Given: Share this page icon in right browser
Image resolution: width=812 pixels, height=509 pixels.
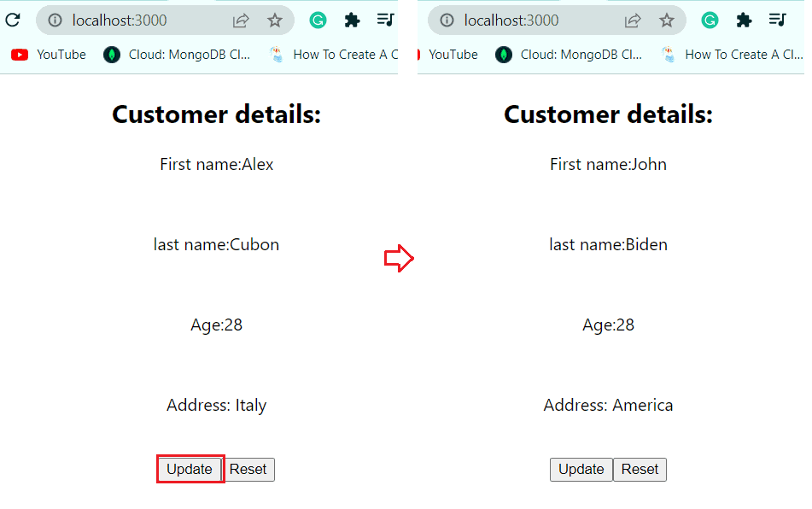Looking at the screenshot, I should tap(633, 20).
